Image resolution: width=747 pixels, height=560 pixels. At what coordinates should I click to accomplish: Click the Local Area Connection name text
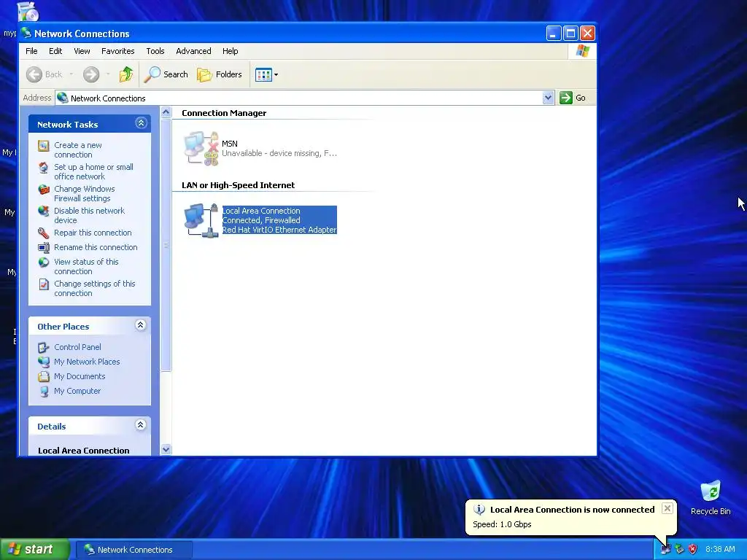(261, 211)
